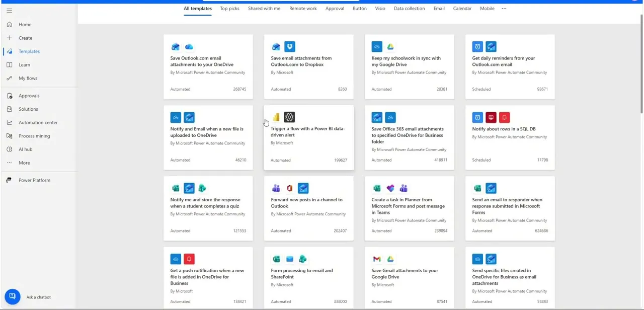Open Forward new posts in a channel template
The image size is (644, 310).
309,208
